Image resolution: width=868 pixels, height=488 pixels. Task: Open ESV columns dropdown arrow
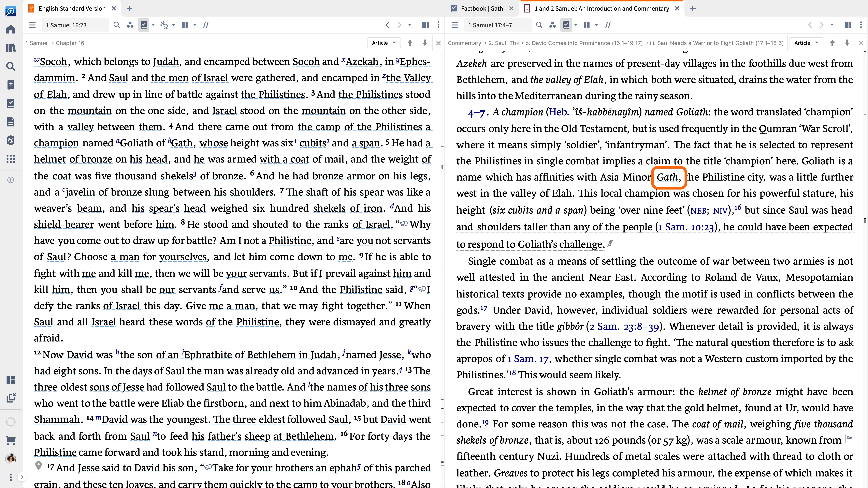click(x=194, y=25)
